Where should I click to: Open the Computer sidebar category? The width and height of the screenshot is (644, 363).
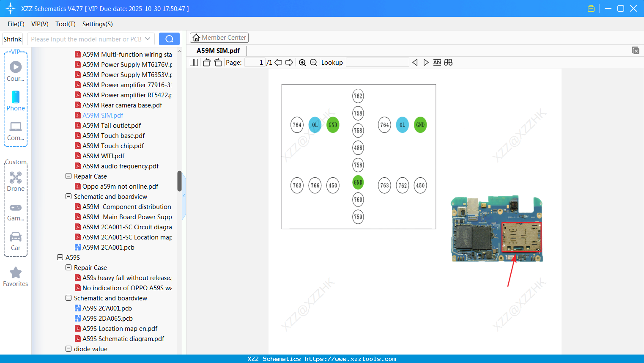16,131
